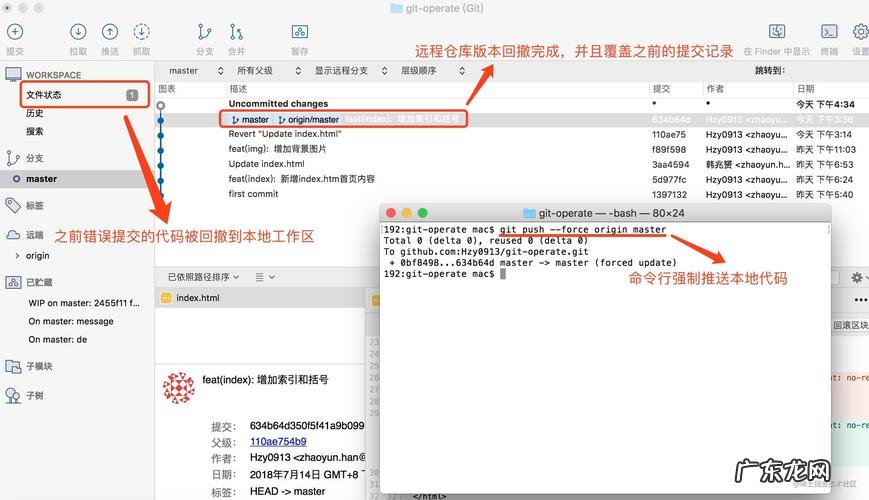
Task: Select 历史 in the sidebar
Action: 34,113
